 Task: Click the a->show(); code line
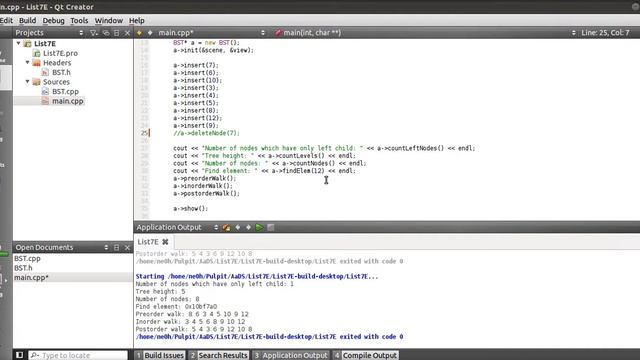[191, 209]
